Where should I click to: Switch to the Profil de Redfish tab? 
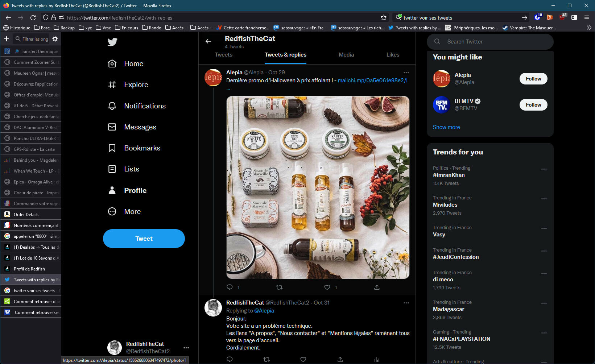point(31,269)
